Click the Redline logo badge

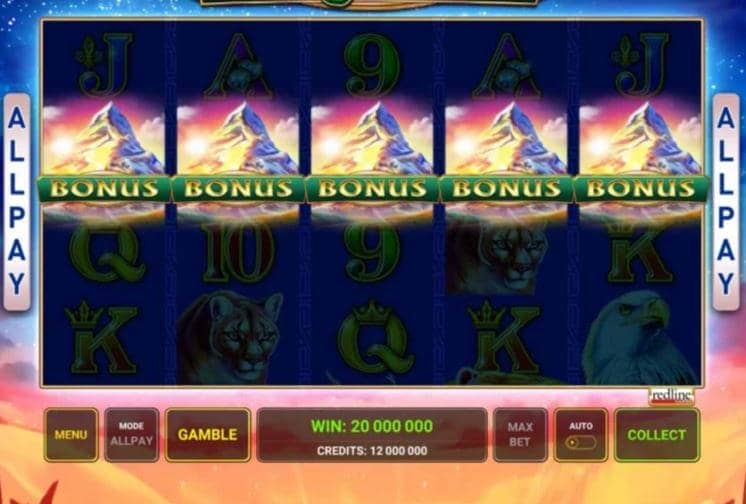click(671, 396)
